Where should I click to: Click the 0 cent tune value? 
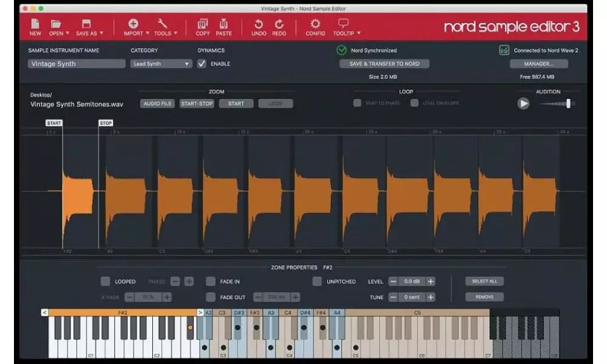(x=412, y=297)
